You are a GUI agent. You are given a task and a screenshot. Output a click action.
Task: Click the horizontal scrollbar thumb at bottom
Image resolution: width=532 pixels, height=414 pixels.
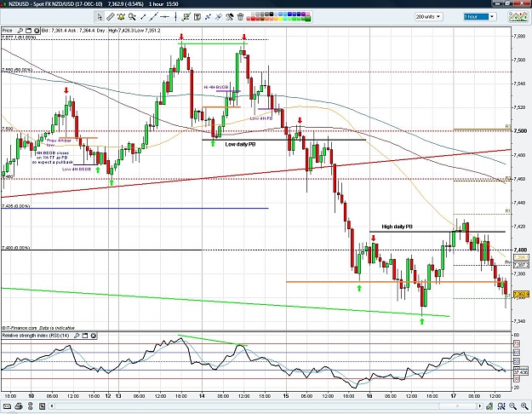pos(457,406)
